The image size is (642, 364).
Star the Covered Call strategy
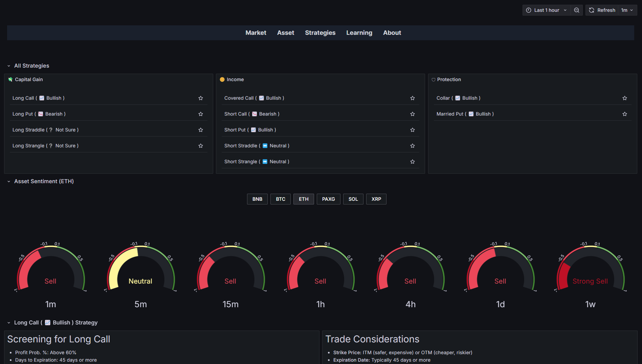pyautogui.click(x=412, y=98)
